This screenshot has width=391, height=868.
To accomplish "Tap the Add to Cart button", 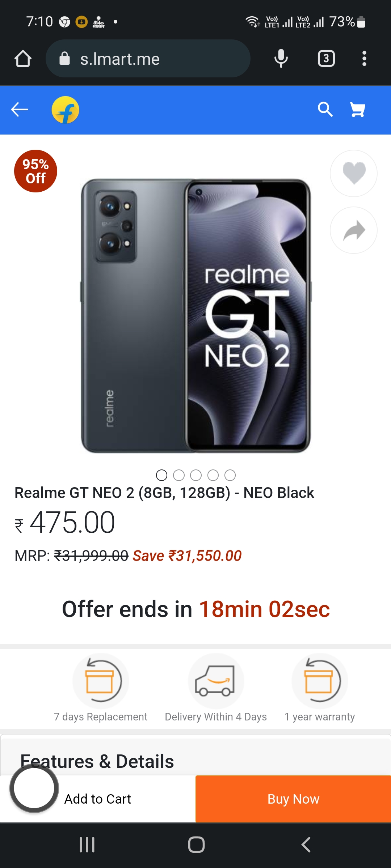I will tap(98, 799).
